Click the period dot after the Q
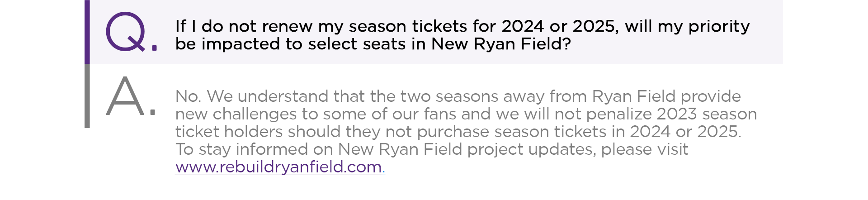The width and height of the screenshot is (868, 200). tap(154, 47)
